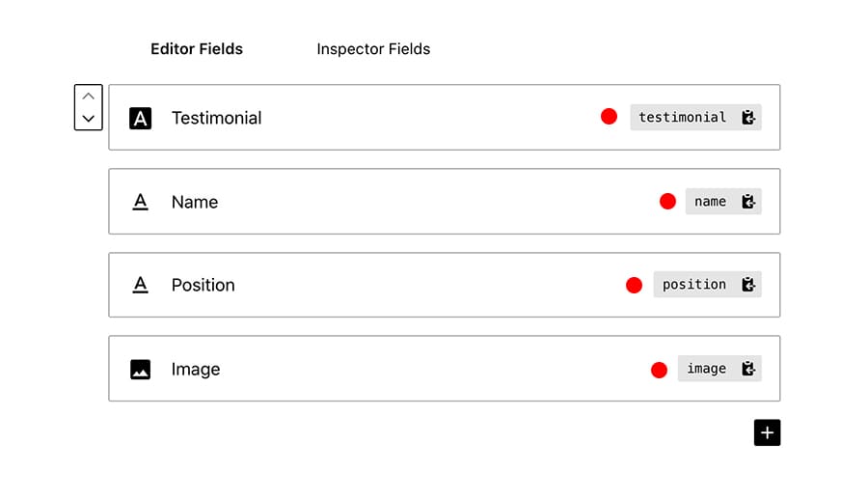Screen dimensions: 868x499
Task: Add a new field with plus button
Action: tap(767, 432)
